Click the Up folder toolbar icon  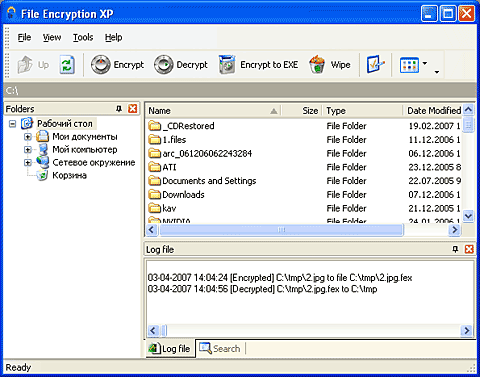tap(25, 65)
